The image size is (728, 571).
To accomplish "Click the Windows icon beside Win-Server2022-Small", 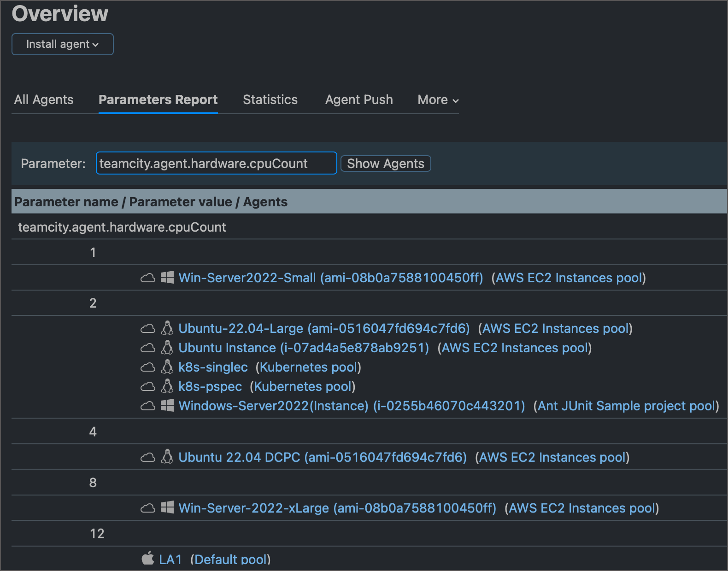I will pyautogui.click(x=167, y=278).
